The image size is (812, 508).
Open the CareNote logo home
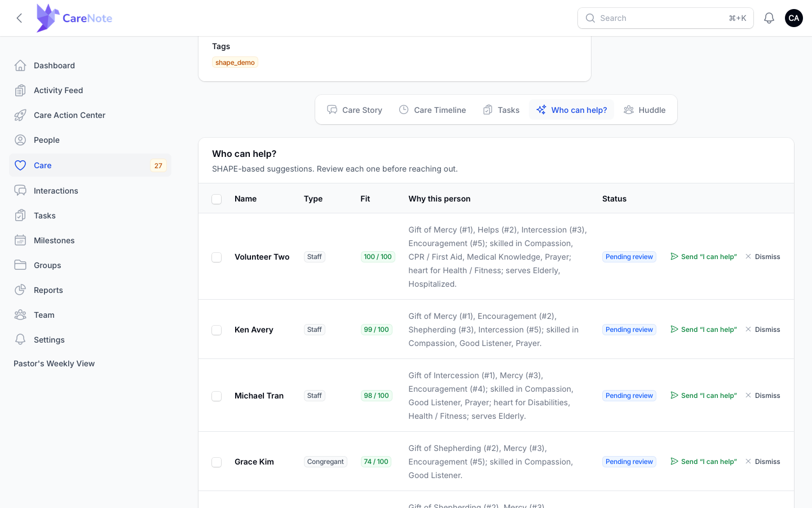[74, 18]
